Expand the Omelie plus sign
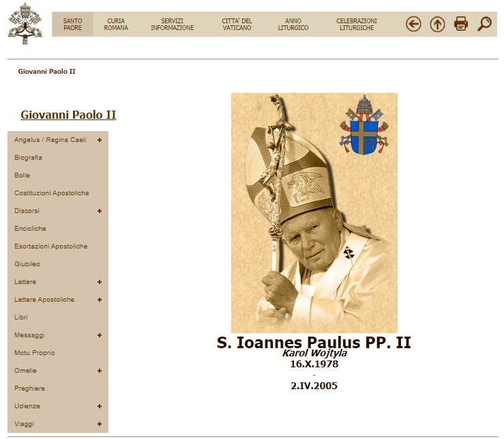 tap(100, 371)
